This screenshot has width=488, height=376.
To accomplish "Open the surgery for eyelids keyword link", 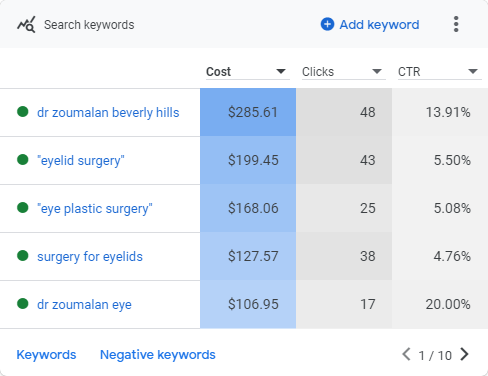I will [x=90, y=257].
